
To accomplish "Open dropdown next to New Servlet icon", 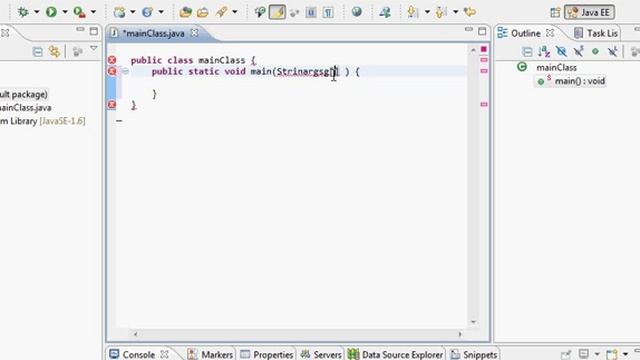I will 161,12.
